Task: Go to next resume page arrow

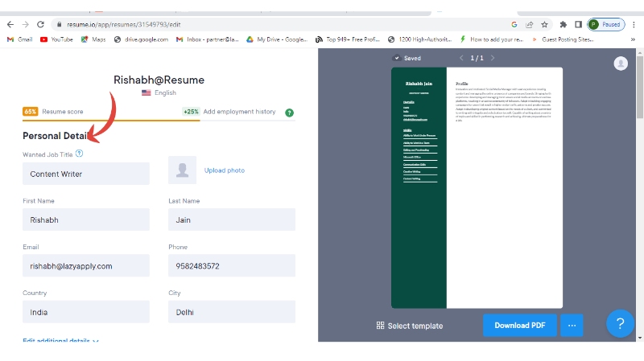Action: click(493, 58)
